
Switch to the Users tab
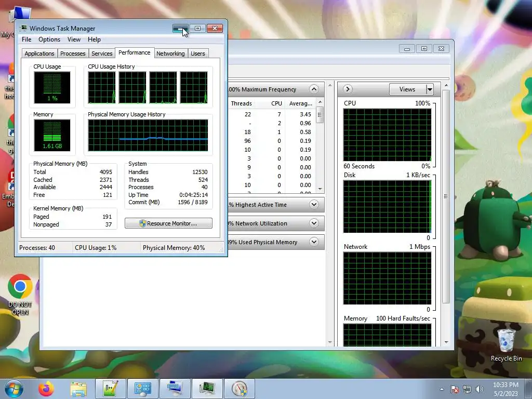point(198,54)
